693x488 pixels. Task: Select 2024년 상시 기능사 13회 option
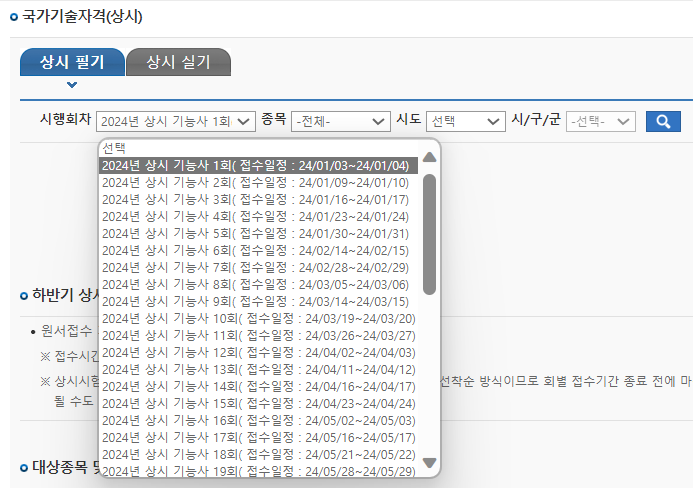click(x=259, y=370)
